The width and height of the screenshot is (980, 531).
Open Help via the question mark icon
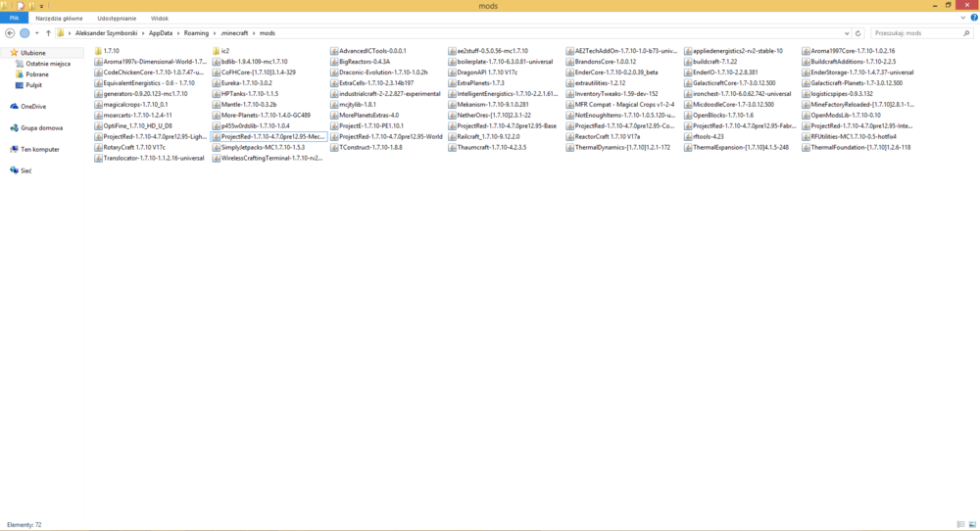(974, 18)
